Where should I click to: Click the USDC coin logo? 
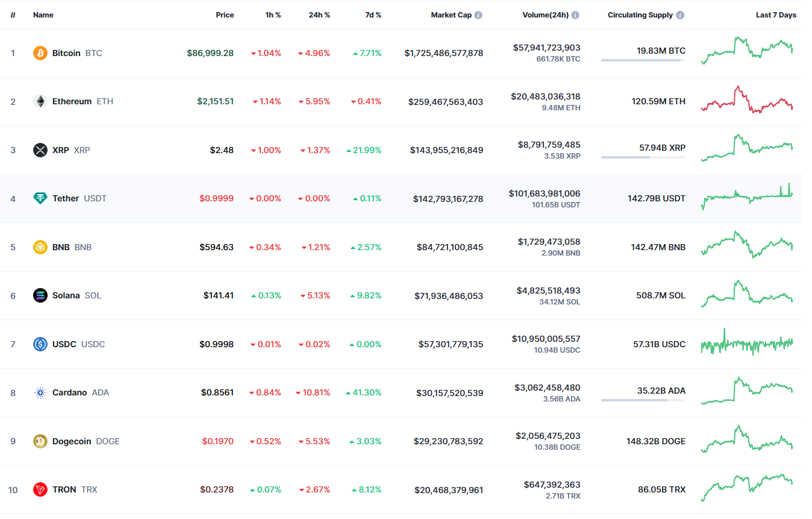(40, 344)
